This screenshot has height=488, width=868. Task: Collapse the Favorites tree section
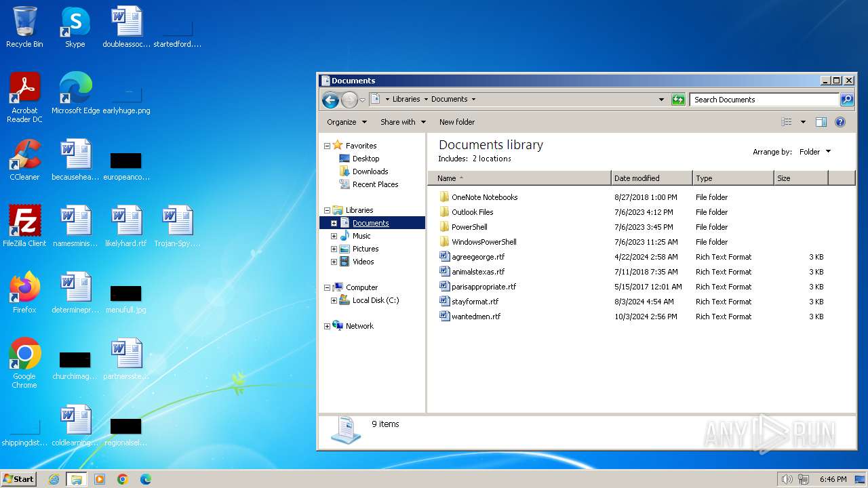click(x=327, y=146)
